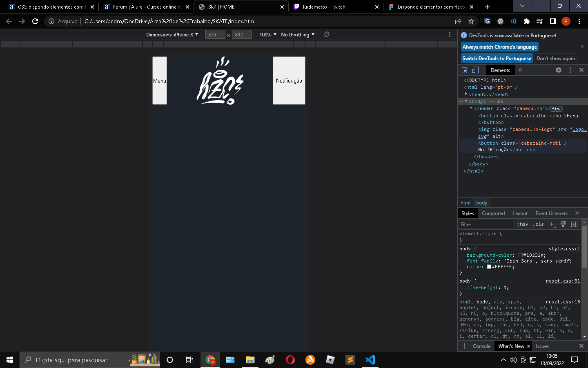
Task: Click the #1D232A background color swatch
Action: (521, 255)
